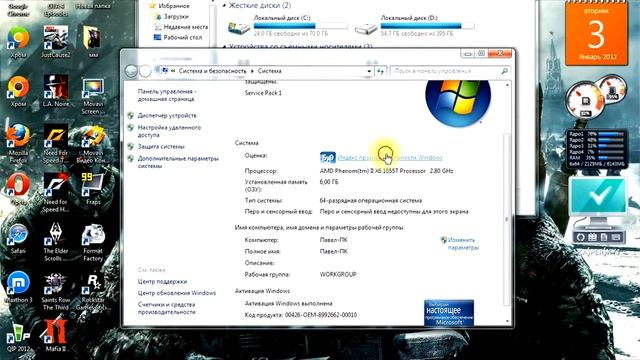The width and height of the screenshot is (640, 360).
Task: Open Movavi Screen desktop shortcut
Action: (x=93, y=95)
